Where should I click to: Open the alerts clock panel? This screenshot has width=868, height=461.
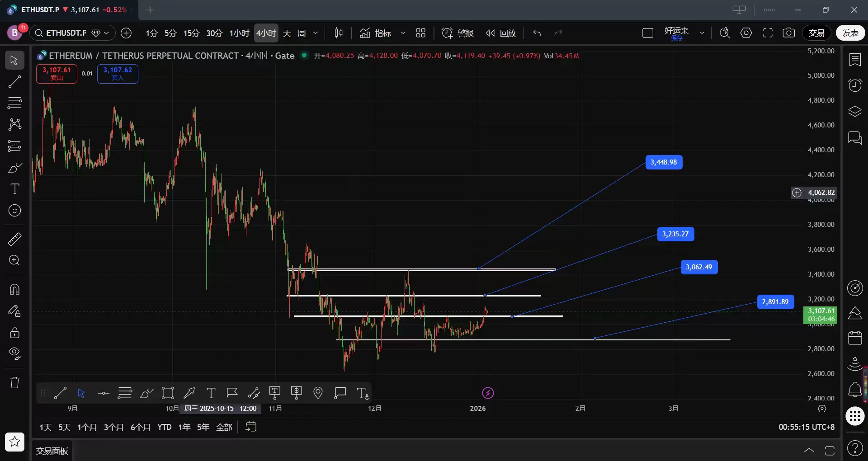(855, 85)
